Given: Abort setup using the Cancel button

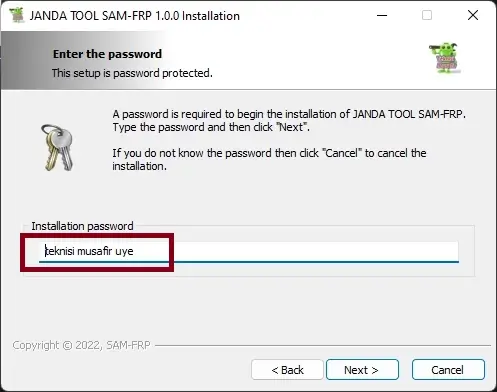Looking at the screenshot, I should (448, 370).
